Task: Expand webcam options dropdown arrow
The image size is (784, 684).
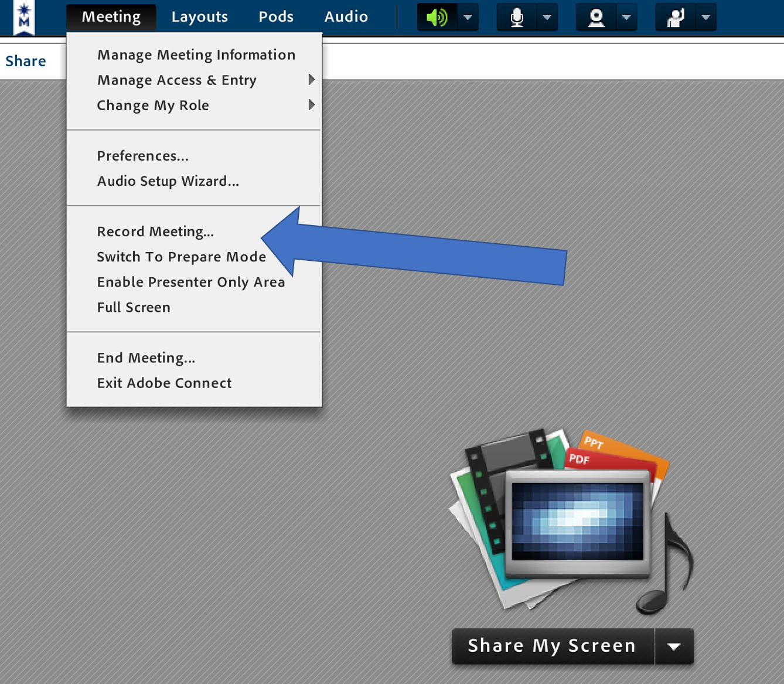Action: [626, 18]
